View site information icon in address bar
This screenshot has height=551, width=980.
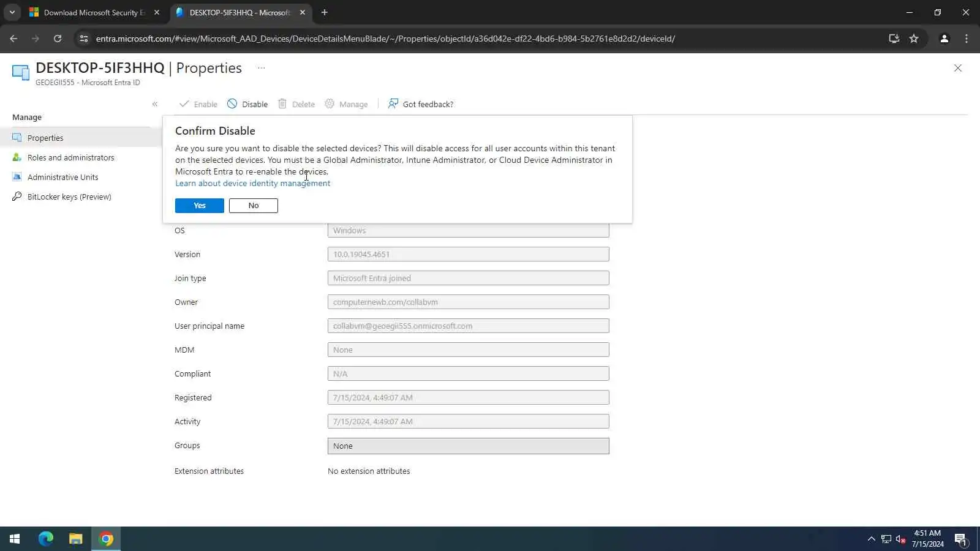pos(84,39)
